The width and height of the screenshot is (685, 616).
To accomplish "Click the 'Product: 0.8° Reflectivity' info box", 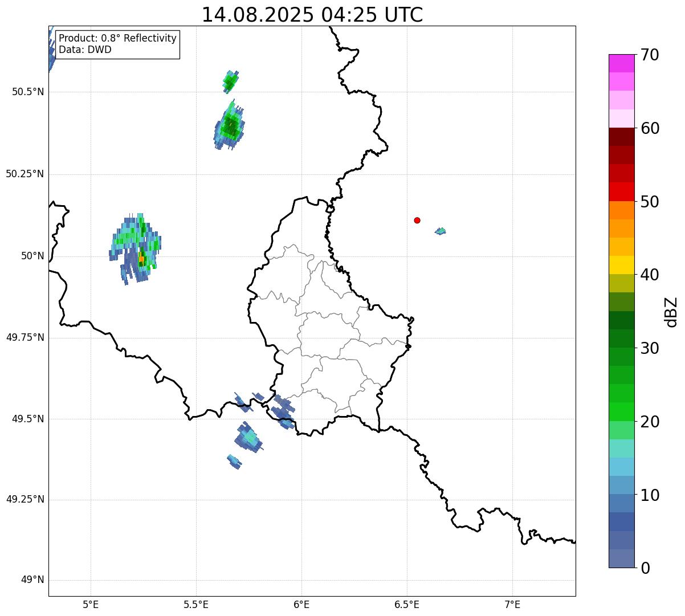I will click(x=117, y=44).
